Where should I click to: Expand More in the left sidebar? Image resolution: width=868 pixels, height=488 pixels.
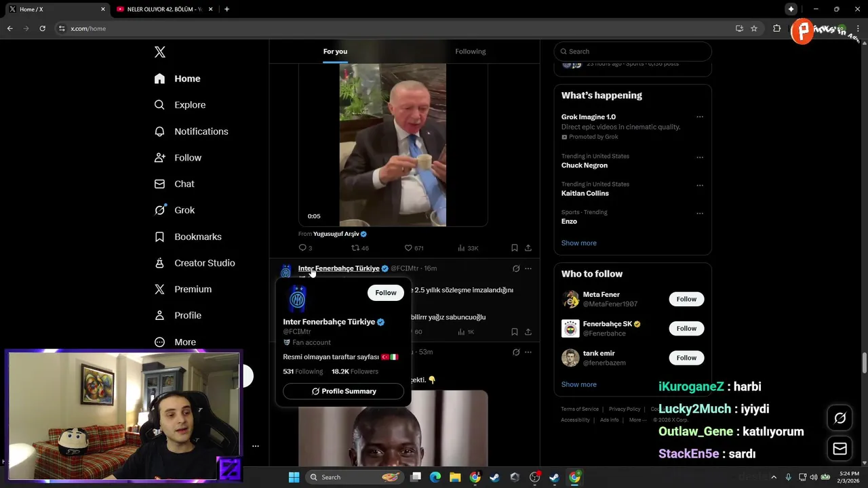[175, 342]
